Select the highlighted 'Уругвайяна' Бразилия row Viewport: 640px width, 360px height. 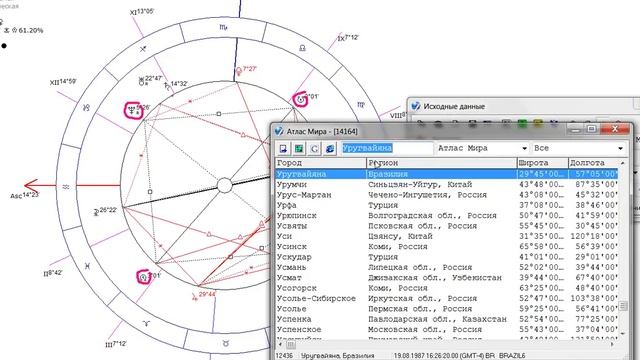point(447,174)
